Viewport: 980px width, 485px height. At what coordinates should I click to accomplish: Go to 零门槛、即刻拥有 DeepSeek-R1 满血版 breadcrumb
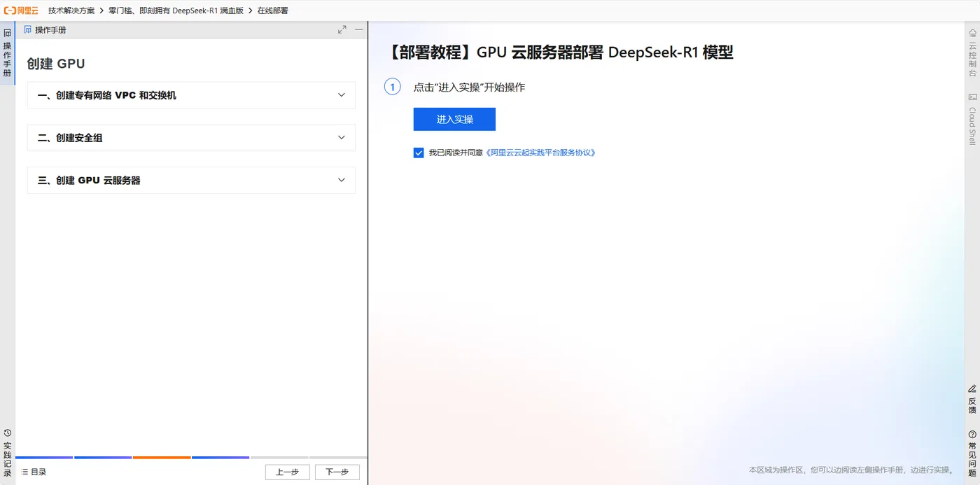(176, 11)
